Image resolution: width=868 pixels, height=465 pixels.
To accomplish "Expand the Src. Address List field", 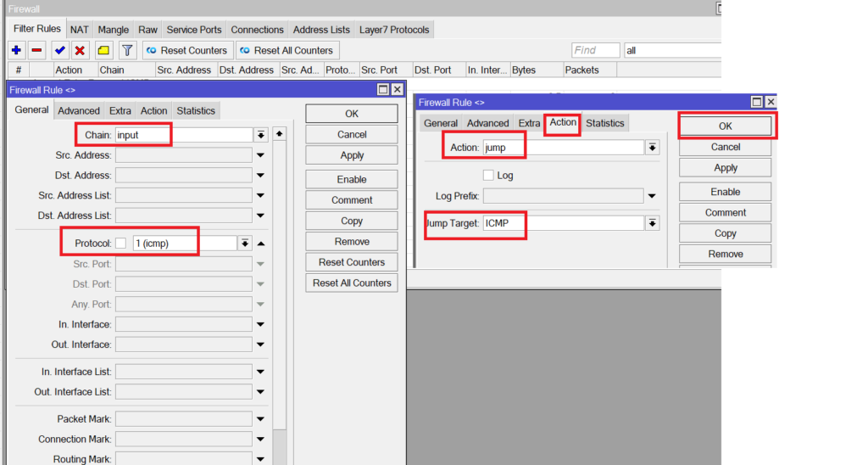I will pyautogui.click(x=260, y=195).
